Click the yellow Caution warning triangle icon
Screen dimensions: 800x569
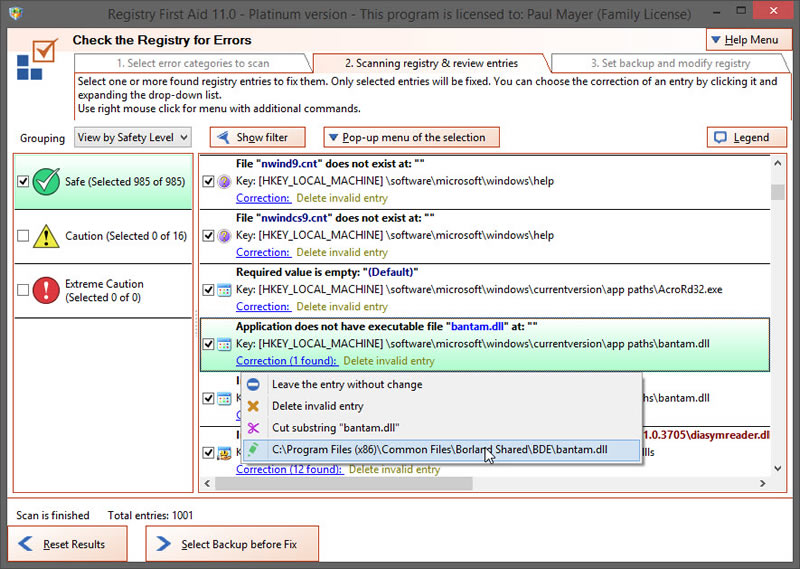46,236
